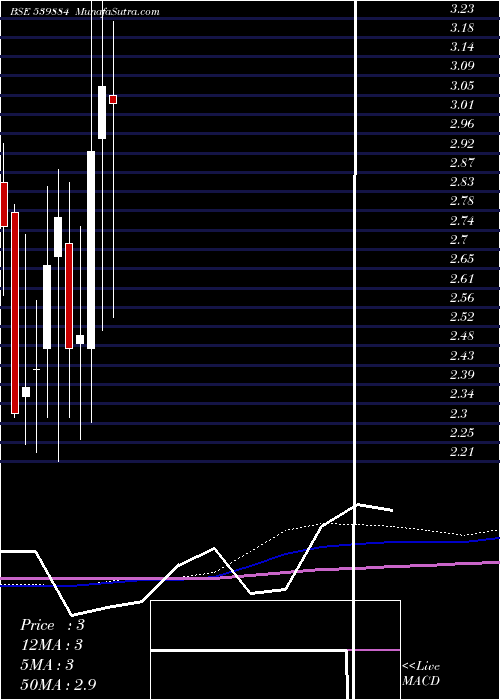
Task: Click the 3.09 price axis label
Action: (x=462, y=66)
